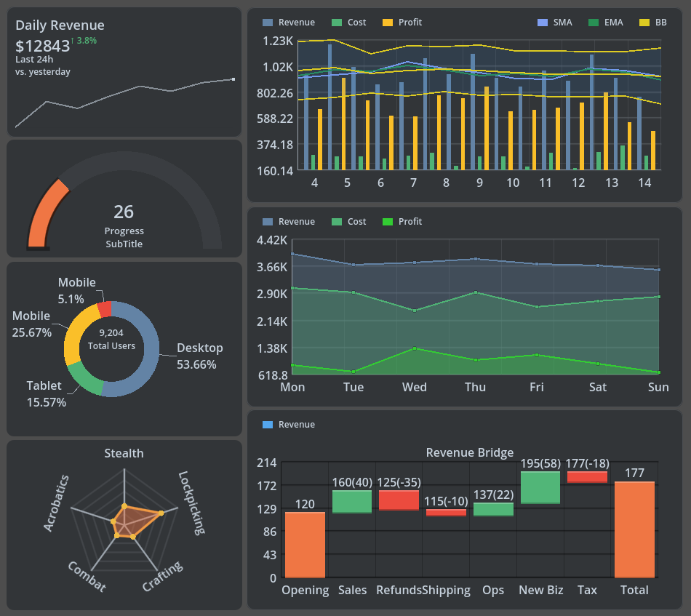Screen dimensions: 691x616
Task: Toggle the SMA legend in bar chart
Action: click(x=554, y=23)
